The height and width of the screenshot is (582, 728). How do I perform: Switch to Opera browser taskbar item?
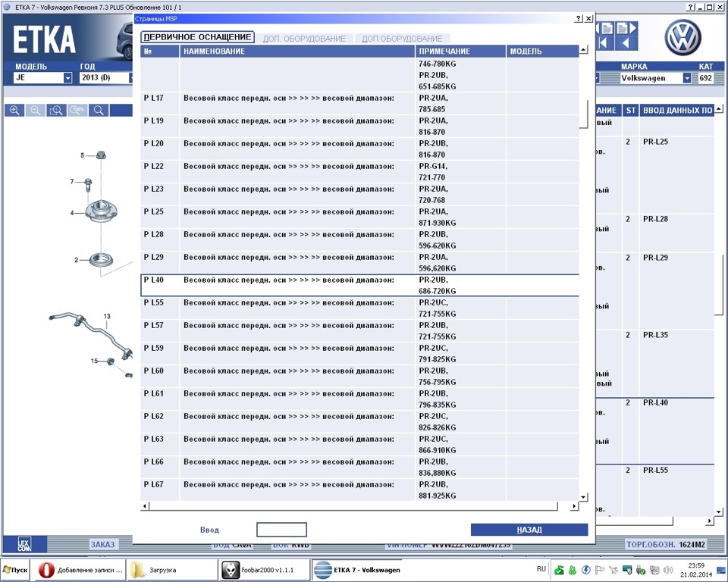[81, 570]
